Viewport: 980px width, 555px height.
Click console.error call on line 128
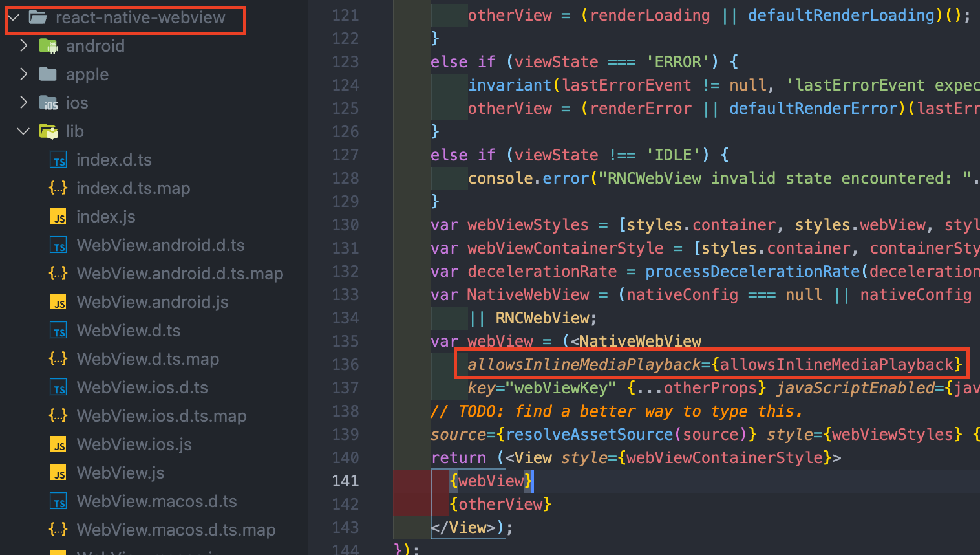click(x=529, y=178)
